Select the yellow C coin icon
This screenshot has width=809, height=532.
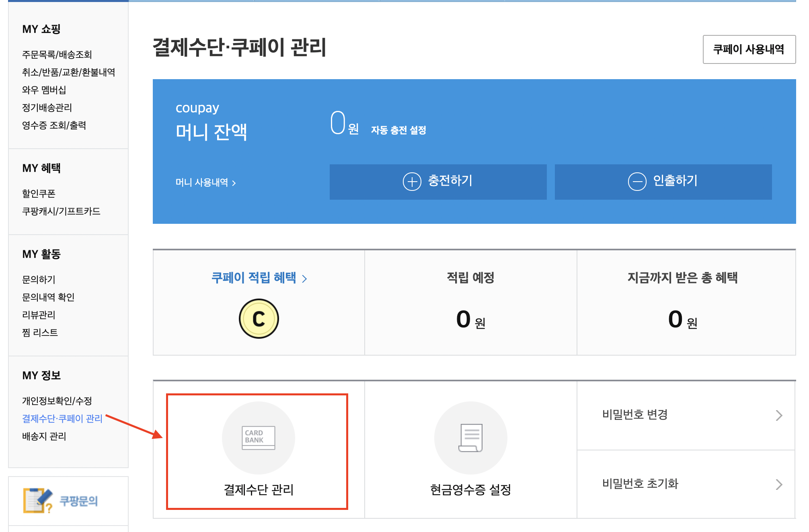click(x=259, y=318)
